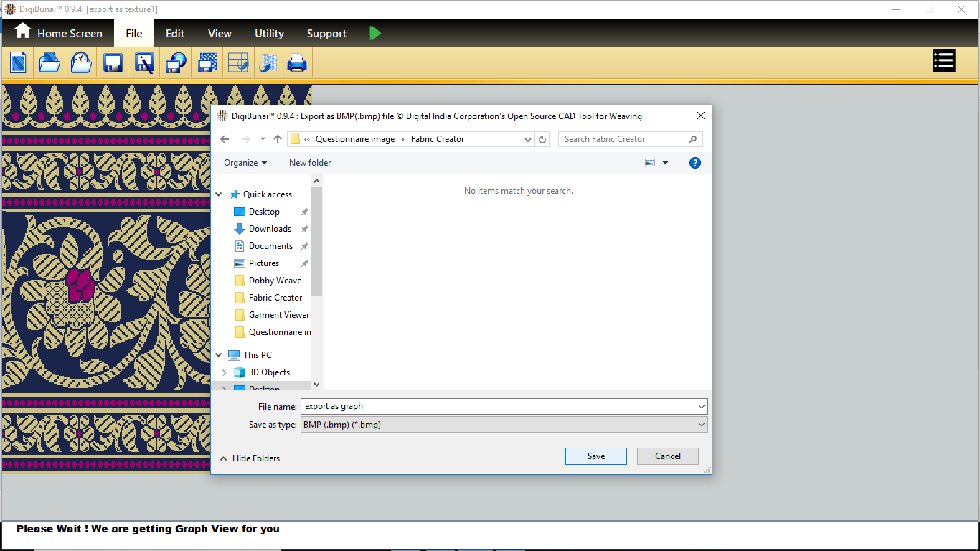Select the Dobby Weave folder
980x551 pixels.
pos(275,281)
